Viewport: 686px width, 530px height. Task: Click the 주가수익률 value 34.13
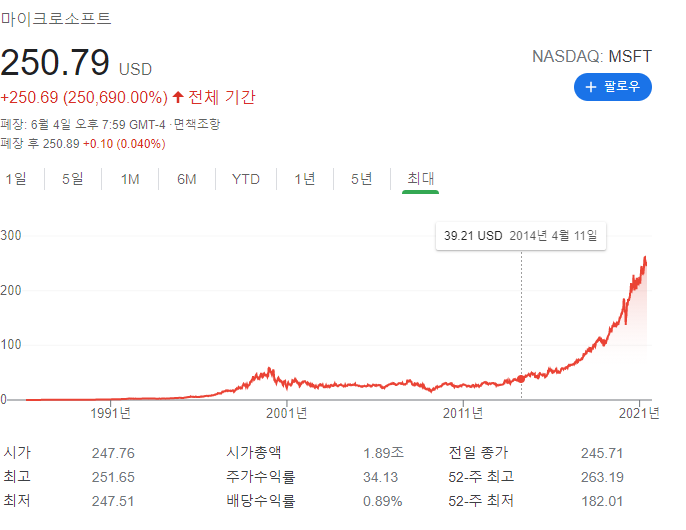pos(380,477)
